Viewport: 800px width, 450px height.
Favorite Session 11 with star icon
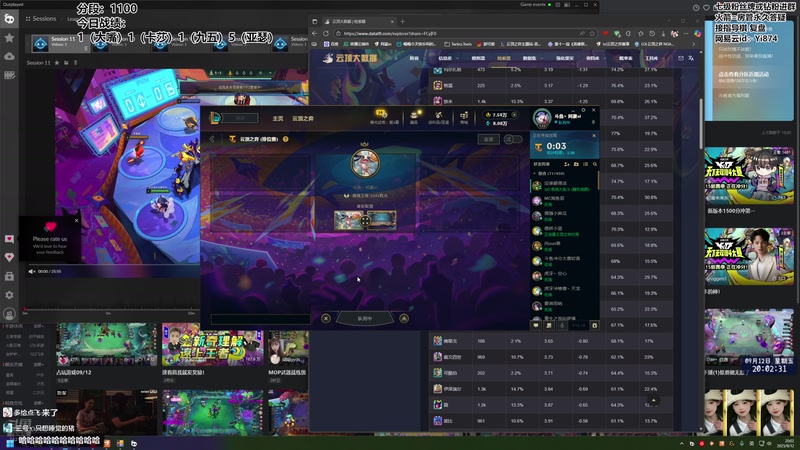pyautogui.click(x=57, y=63)
